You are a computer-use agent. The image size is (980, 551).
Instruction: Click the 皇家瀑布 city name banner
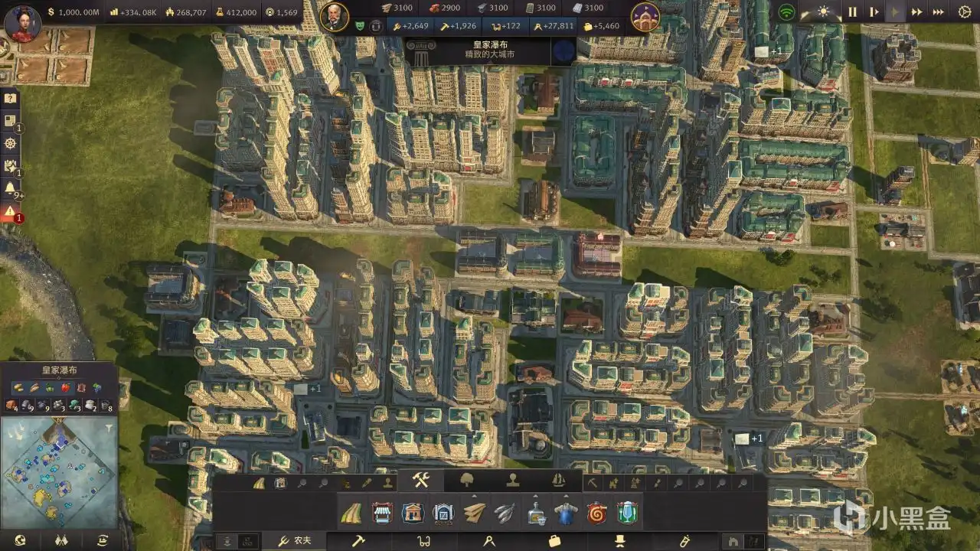click(489, 50)
